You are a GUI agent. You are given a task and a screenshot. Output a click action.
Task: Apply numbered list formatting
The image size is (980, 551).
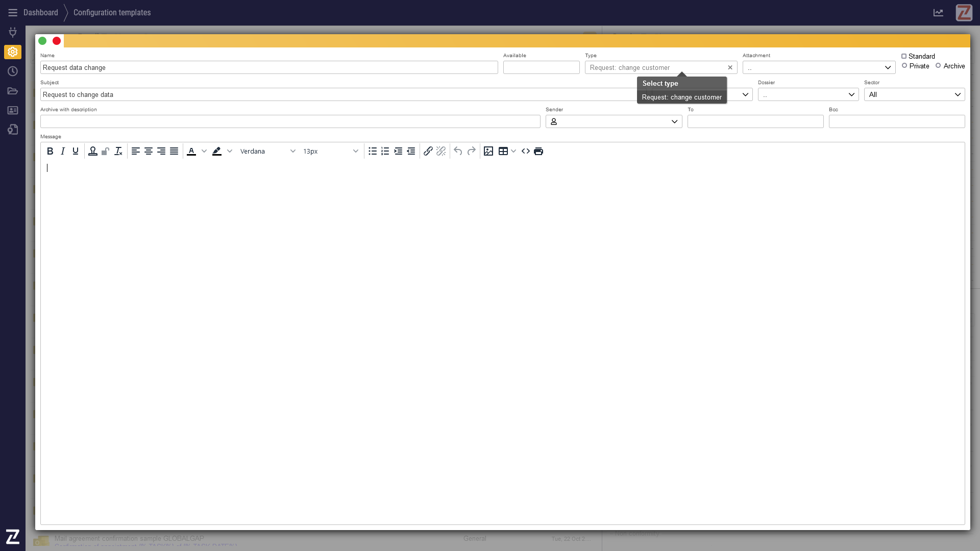385,151
